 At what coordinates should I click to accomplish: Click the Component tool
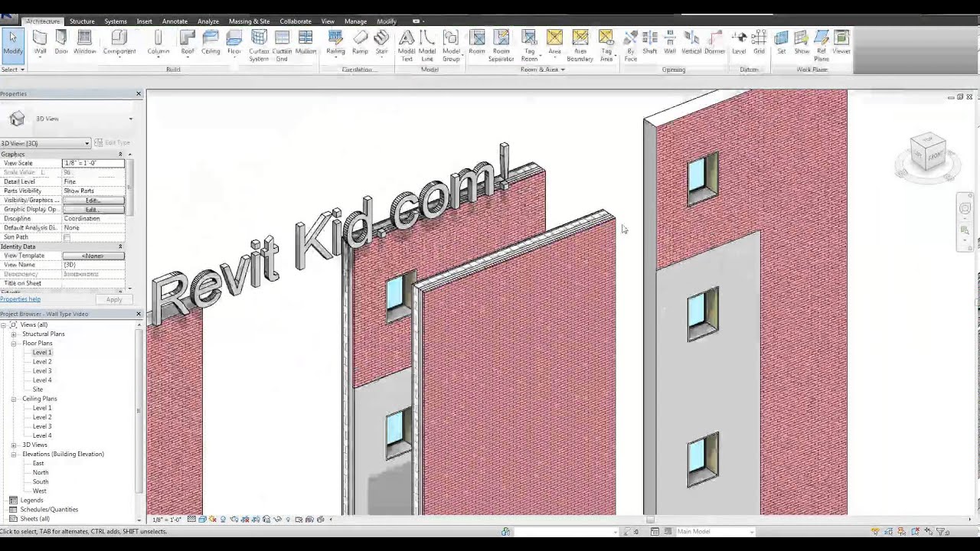point(119,42)
